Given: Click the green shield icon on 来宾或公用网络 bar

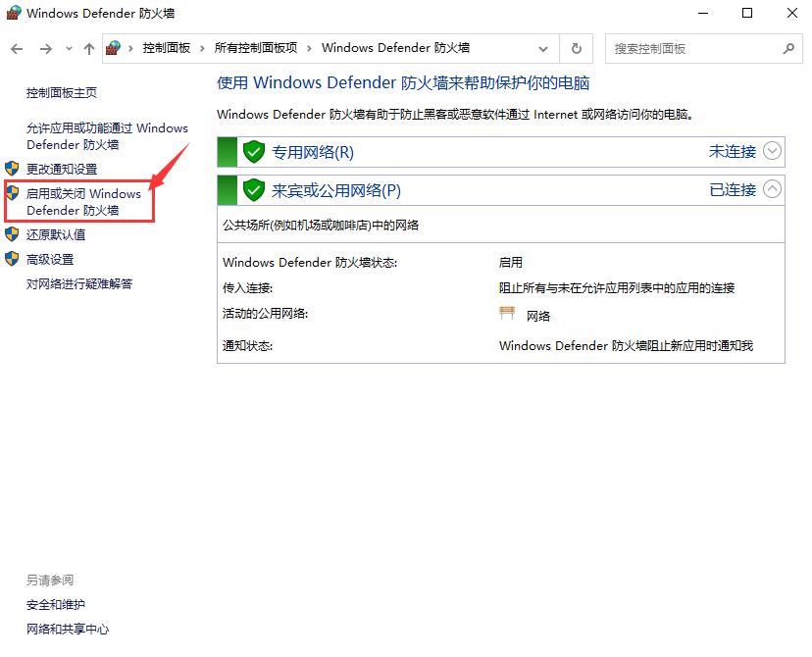Looking at the screenshot, I should (253, 190).
